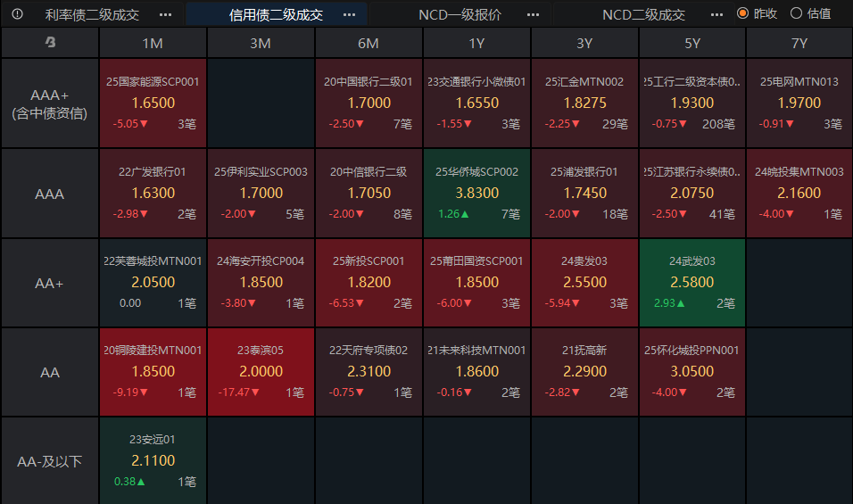Open the 23泰滨05 cell
Image resolution: width=853 pixels, height=504 pixels.
tap(261, 372)
